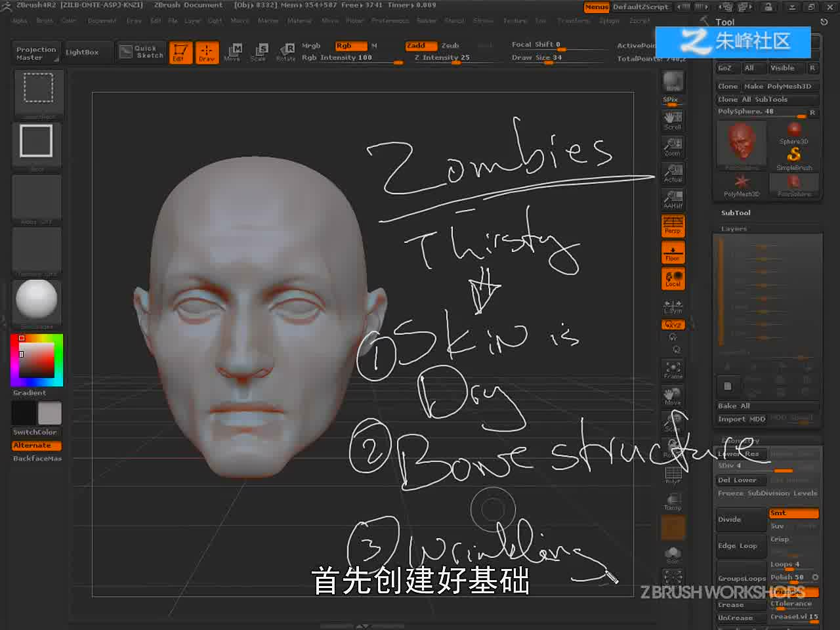The height and width of the screenshot is (630, 840).
Task: Pick a color in the color picker
Action: coord(37,360)
